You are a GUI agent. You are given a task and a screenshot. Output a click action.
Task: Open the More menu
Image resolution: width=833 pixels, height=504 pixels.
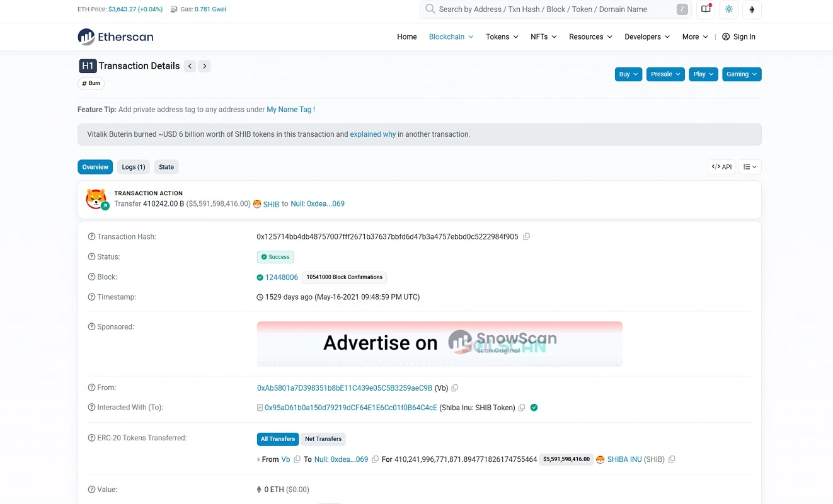(695, 37)
